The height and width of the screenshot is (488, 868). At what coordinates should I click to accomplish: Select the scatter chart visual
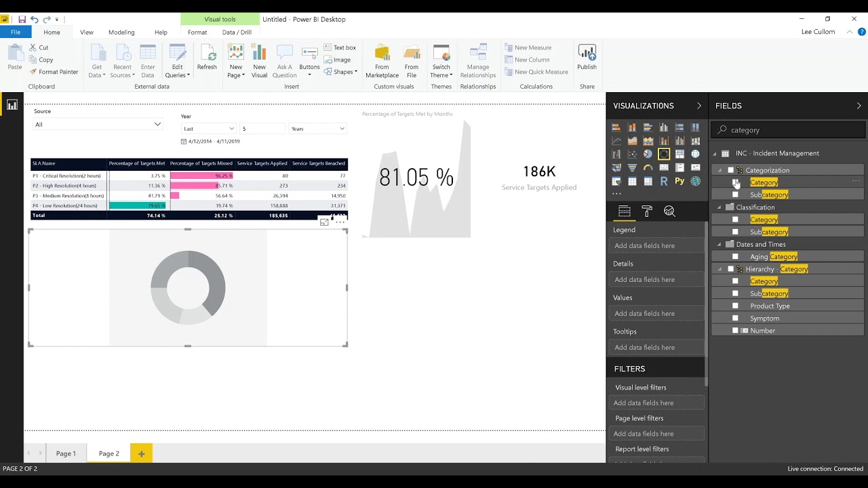click(632, 155)
